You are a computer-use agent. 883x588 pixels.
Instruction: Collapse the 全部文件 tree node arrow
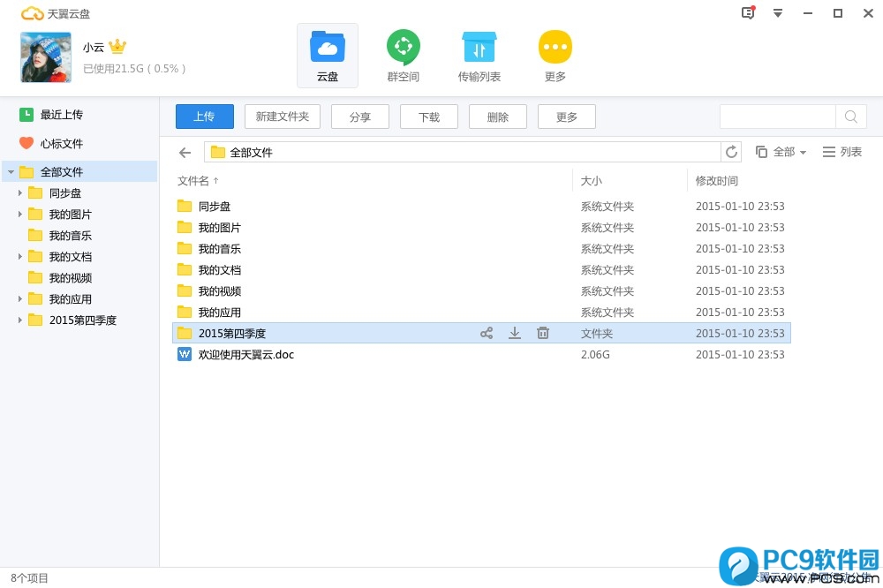tap(11, 172)
